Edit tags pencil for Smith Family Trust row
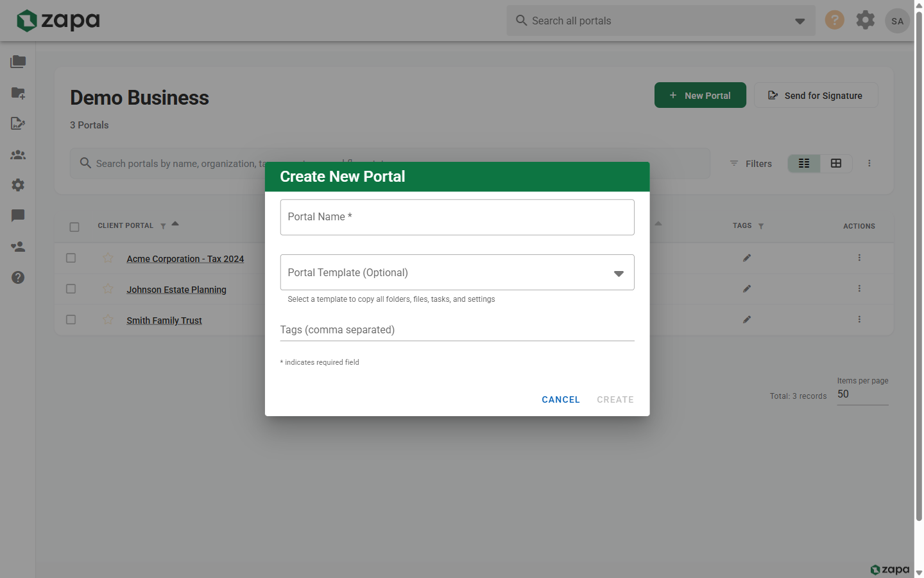 [747, 320]
